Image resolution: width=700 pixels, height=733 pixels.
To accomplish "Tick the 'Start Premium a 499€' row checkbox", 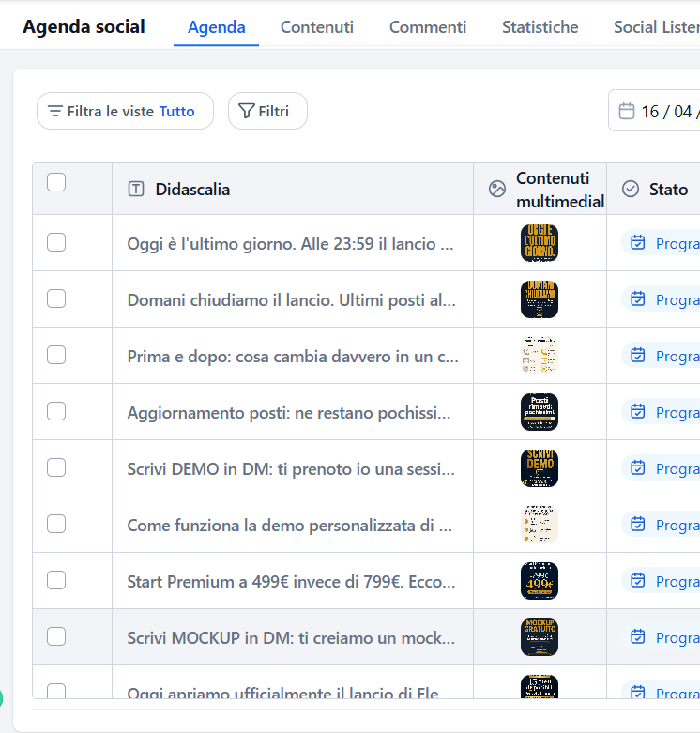I will (x=56, y=580).
